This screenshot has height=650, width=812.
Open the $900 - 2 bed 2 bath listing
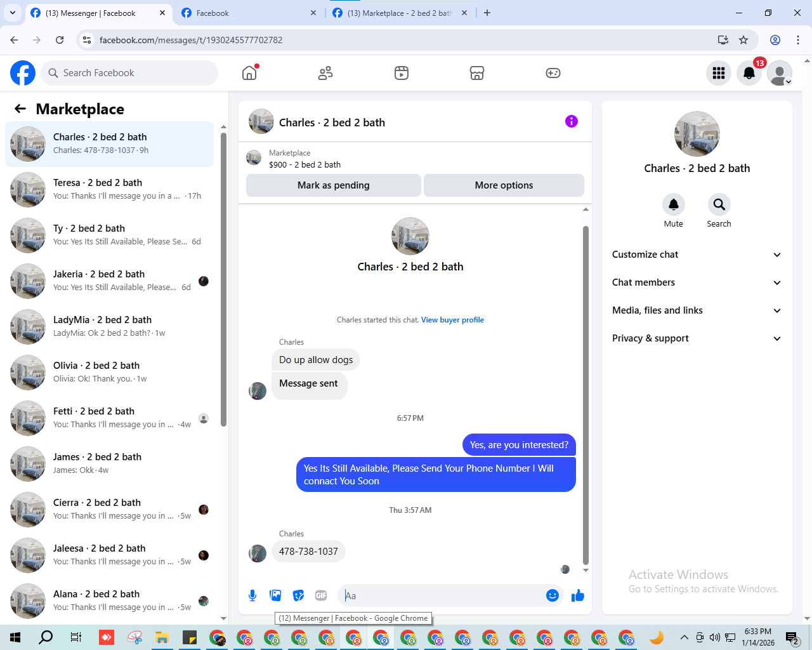(304, 164)
